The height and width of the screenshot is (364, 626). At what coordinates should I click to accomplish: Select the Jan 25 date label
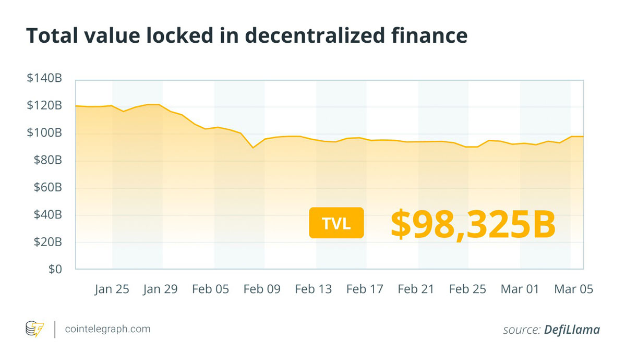(112, 289)
